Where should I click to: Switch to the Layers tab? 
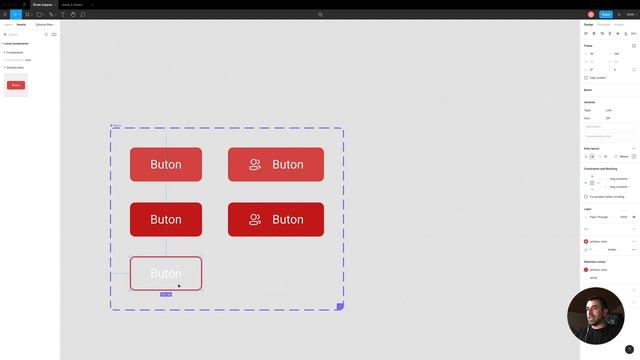tap(8, 24)
